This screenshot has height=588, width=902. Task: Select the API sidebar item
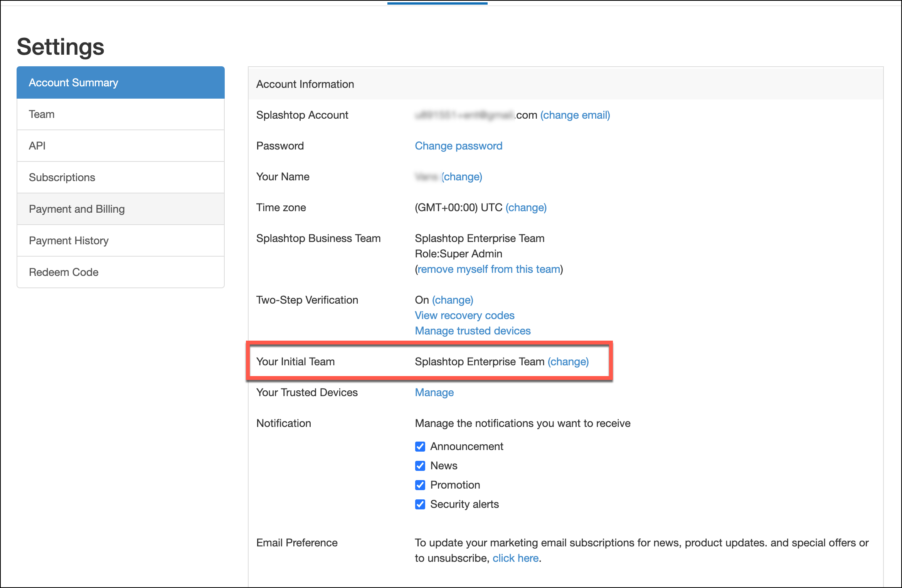(37, 146)
